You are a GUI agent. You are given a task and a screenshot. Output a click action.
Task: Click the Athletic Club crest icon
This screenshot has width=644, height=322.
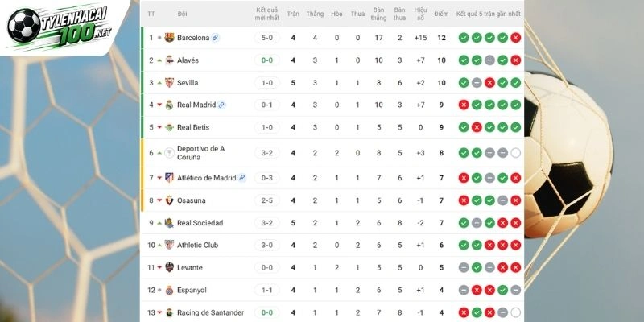coord(169,245)
